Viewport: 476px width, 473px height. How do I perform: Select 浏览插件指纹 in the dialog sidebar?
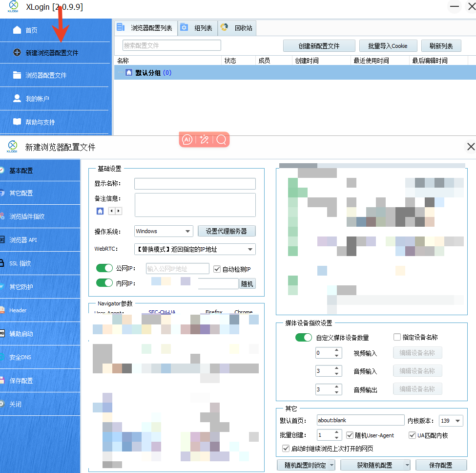tap(40, 216)
